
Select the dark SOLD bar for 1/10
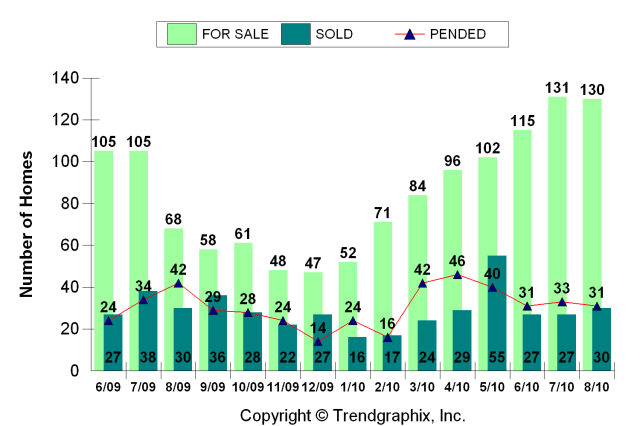[358, 353]
